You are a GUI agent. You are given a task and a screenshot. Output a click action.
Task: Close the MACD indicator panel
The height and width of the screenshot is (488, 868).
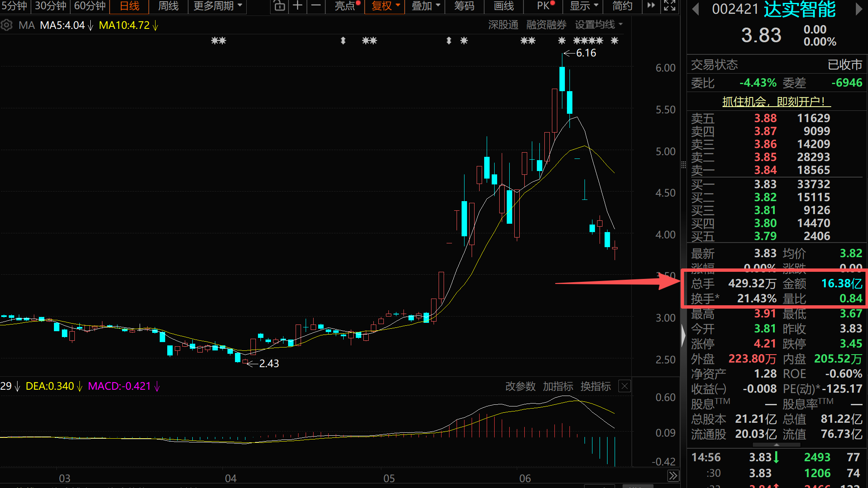click(625, 386)
